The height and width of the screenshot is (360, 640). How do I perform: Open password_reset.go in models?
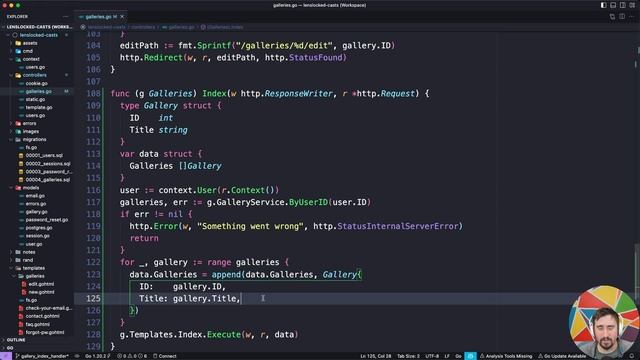(47, 220)
